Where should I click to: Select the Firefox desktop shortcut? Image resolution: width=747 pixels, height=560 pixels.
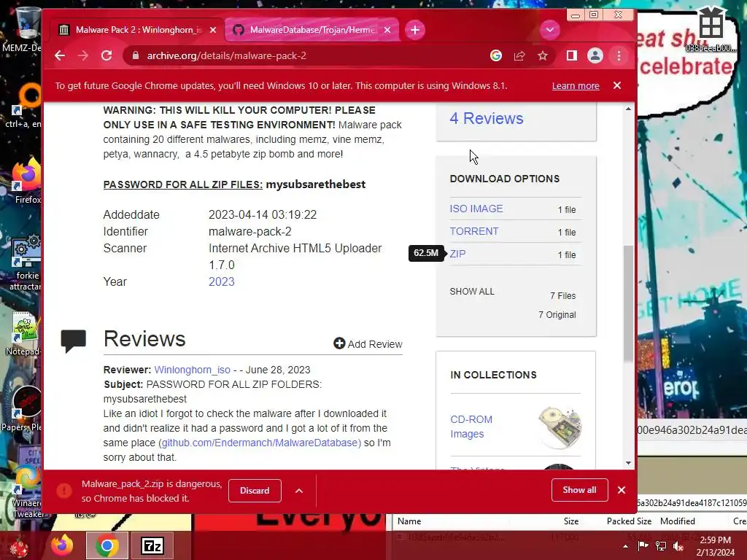click(27, 181)
